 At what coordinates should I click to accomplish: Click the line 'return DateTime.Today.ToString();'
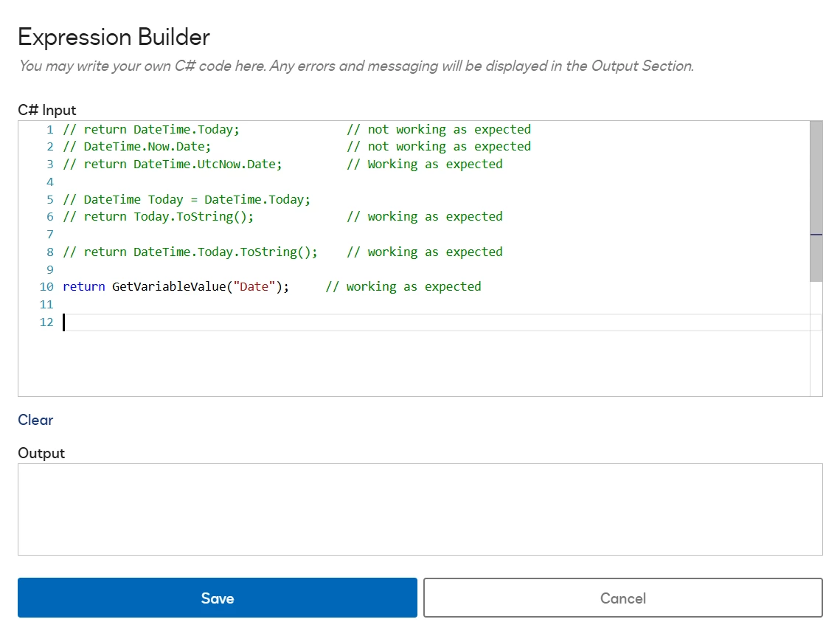point(190,252)
